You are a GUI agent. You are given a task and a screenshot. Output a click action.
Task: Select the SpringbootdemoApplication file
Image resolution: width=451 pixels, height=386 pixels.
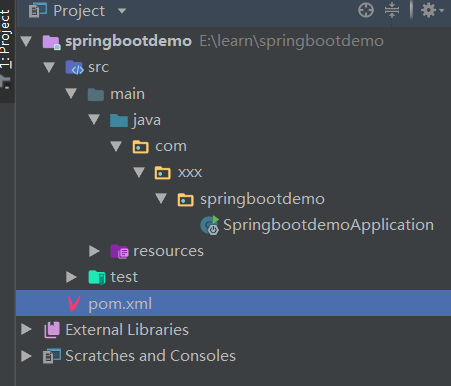coord(328,225)
